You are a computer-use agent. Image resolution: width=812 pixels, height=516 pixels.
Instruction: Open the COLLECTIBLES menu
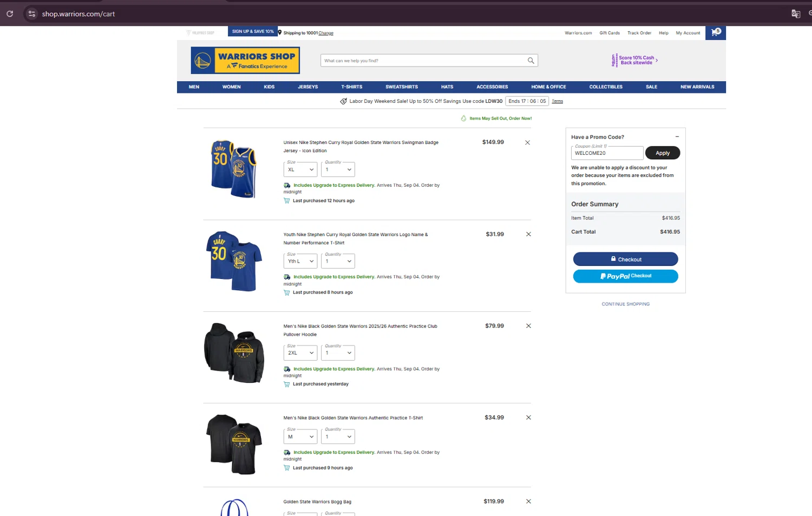(606, 87)
